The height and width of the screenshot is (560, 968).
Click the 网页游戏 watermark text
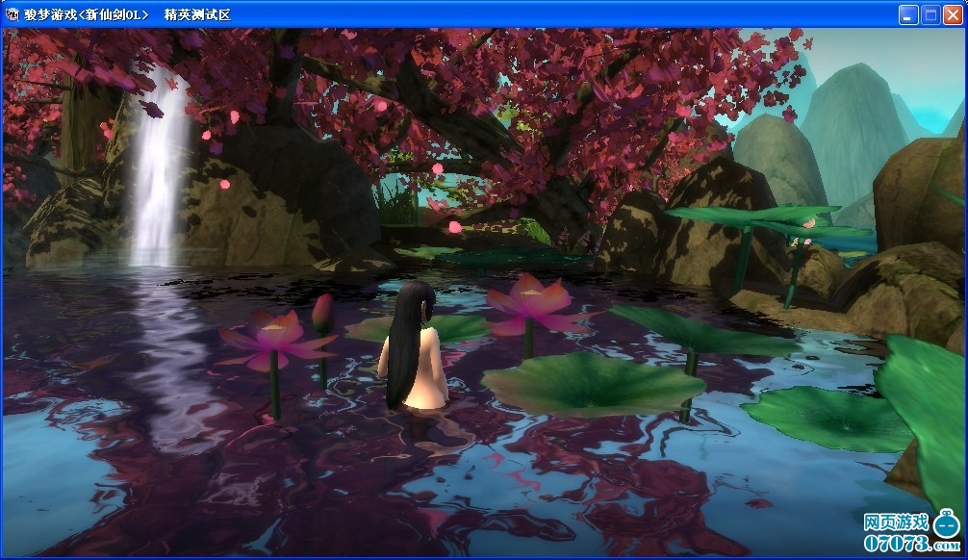896,522
